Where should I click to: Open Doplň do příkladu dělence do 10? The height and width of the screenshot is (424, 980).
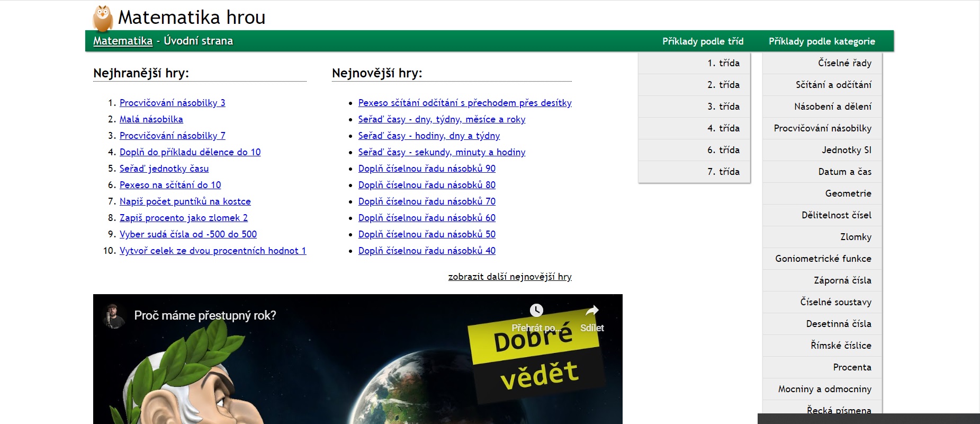pyautogui.click(x=190, y=152)
